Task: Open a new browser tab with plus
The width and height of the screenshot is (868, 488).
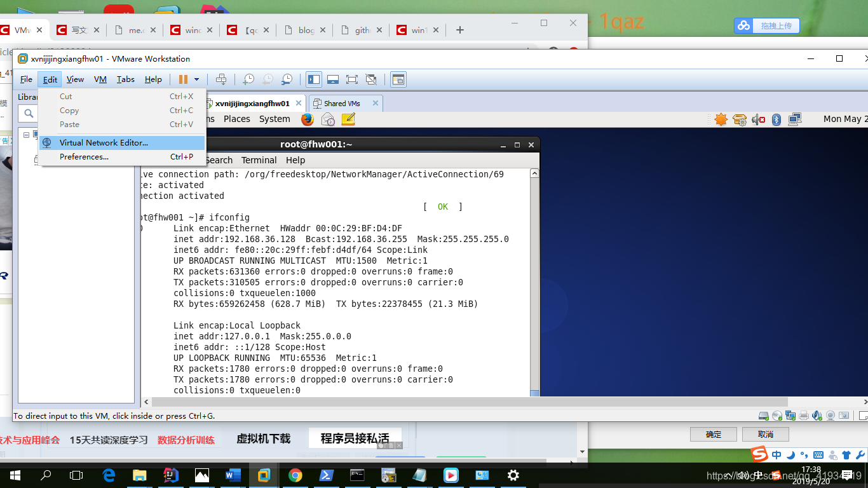Action: click(460, 30)
